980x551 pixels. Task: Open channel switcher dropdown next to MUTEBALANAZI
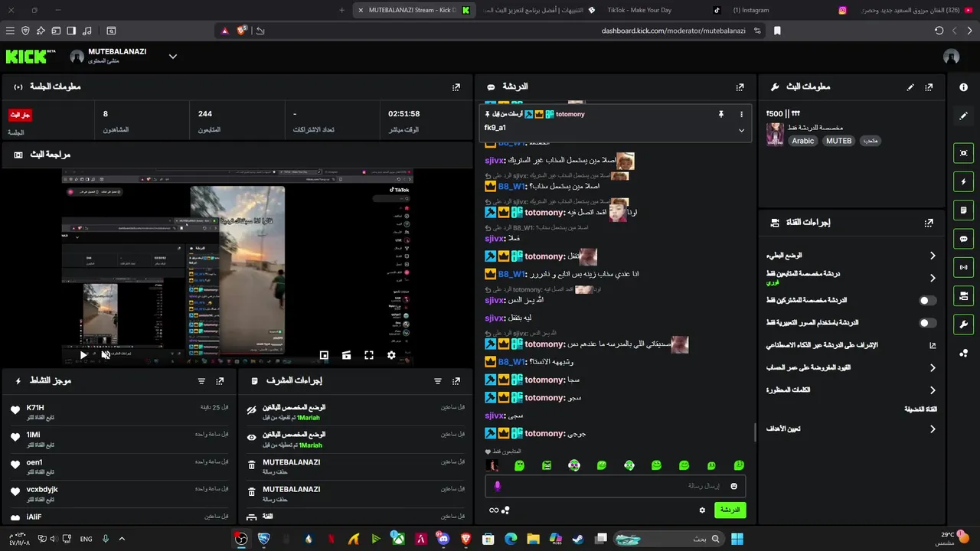point(173,57)
